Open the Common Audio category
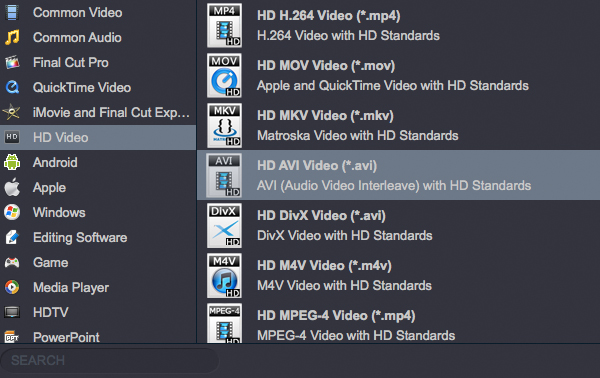 tap(98, 37)
